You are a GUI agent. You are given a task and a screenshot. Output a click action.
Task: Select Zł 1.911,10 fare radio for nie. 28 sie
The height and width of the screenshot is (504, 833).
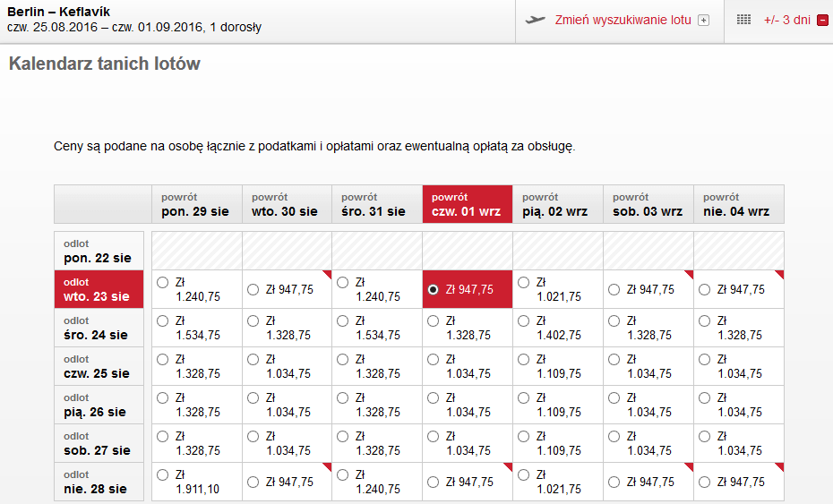pos(162,474)
